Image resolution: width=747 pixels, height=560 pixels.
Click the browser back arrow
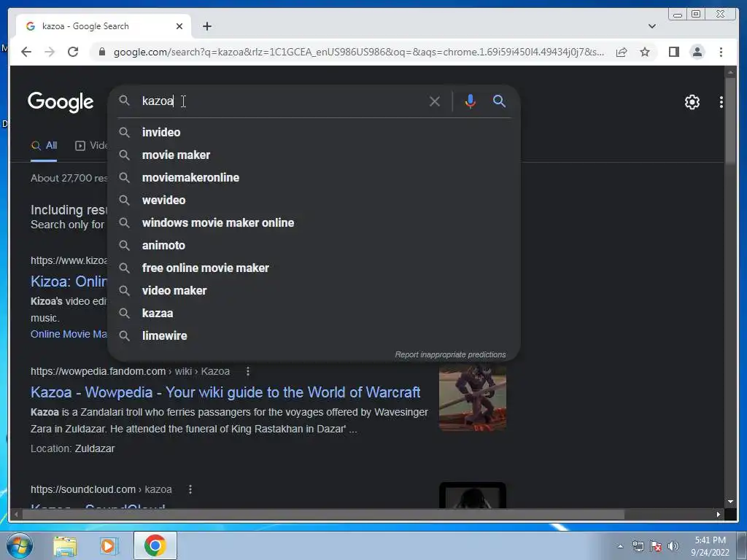pyautogui.click(x=26, y=52)
